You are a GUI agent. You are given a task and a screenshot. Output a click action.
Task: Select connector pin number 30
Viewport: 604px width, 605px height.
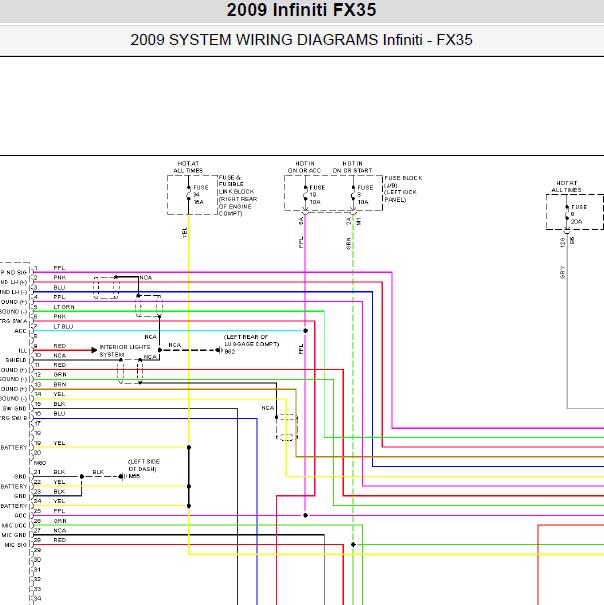(x=37, y=560)
